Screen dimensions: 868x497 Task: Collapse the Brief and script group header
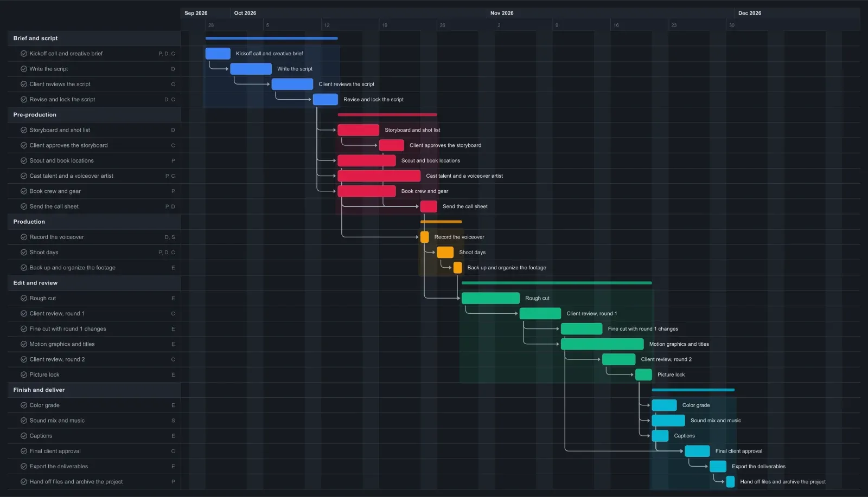(x=94, y=38)
